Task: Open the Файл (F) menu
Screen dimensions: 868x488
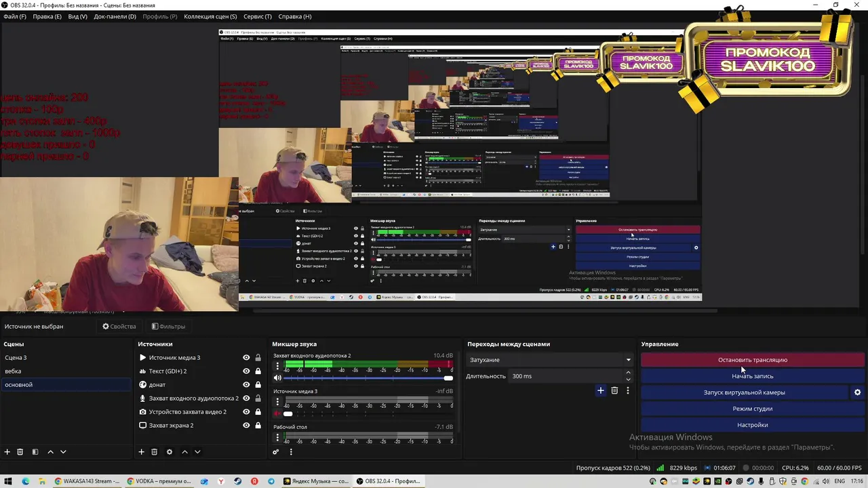Action: coord(15,16)
